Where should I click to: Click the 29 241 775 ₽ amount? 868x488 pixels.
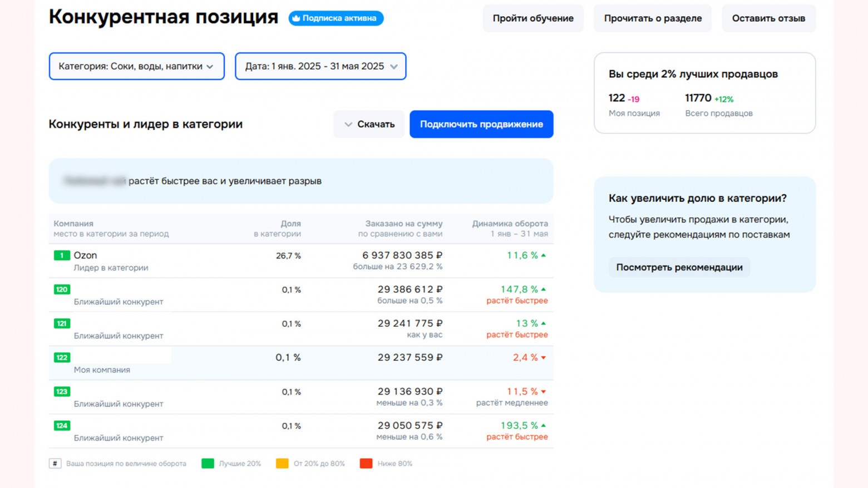(410, 323)
